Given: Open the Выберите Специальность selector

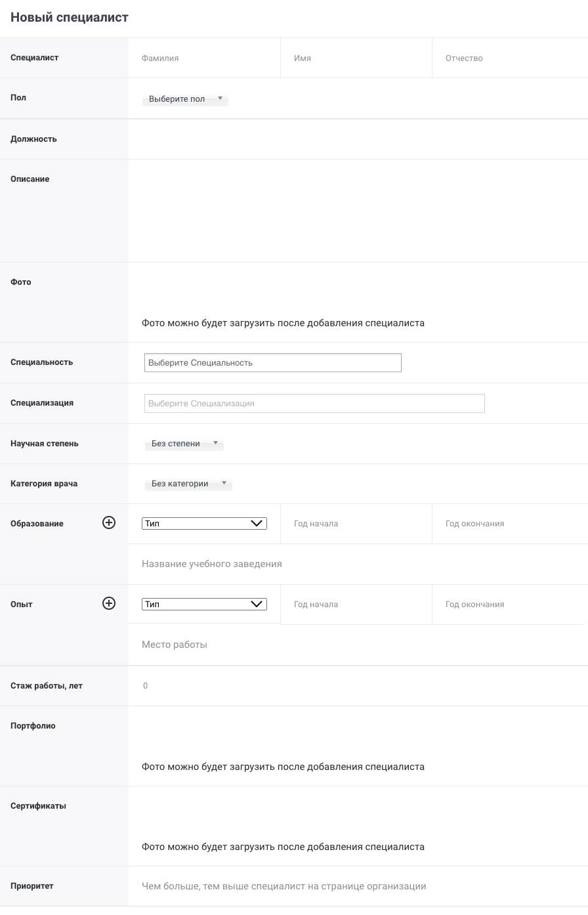Looking at the screenshot, I should [272, 363].
